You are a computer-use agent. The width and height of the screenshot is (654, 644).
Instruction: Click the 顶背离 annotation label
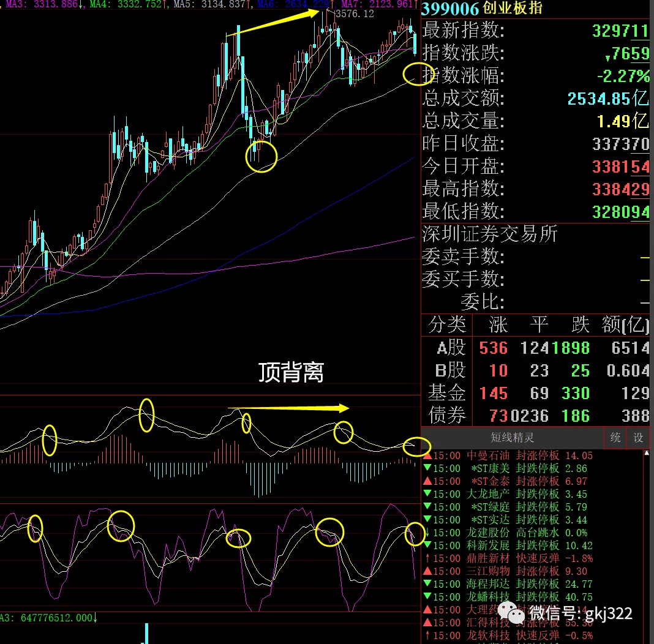290,372
